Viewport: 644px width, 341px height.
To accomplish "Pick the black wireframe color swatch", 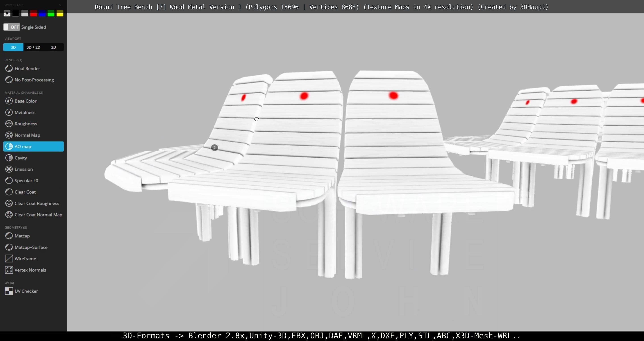I will (x=16, y=13).
